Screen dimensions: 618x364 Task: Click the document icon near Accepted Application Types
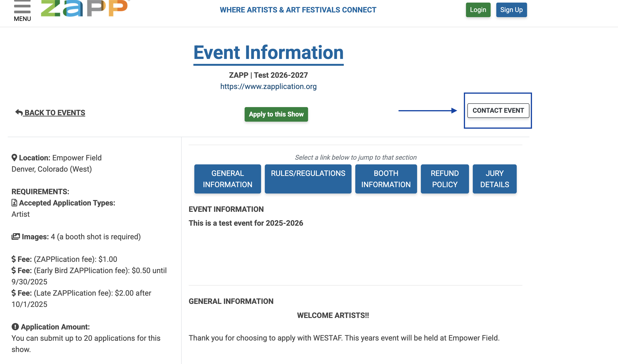pyautogui.click(x=14, y=203)
